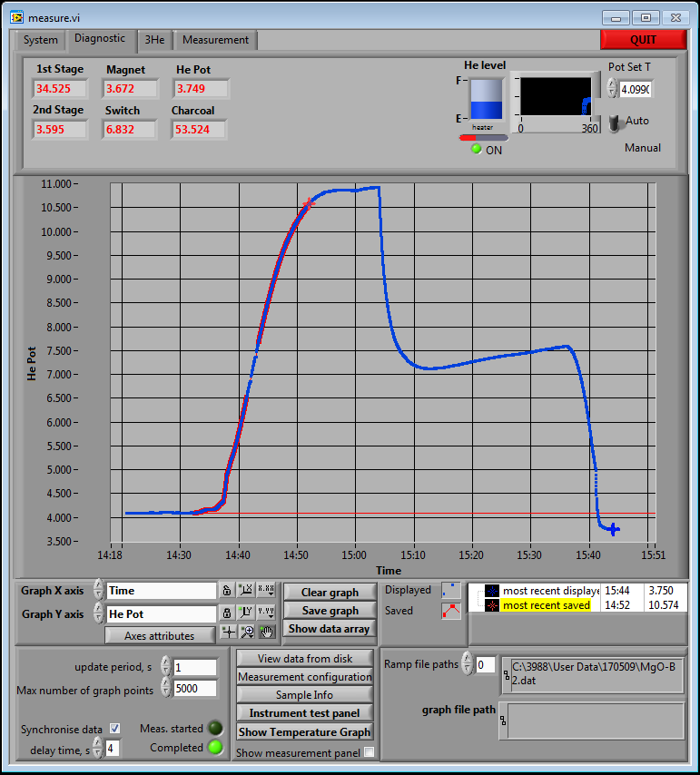
Task: Click the Switch temperature value 6.832
Action: (128, 130)
